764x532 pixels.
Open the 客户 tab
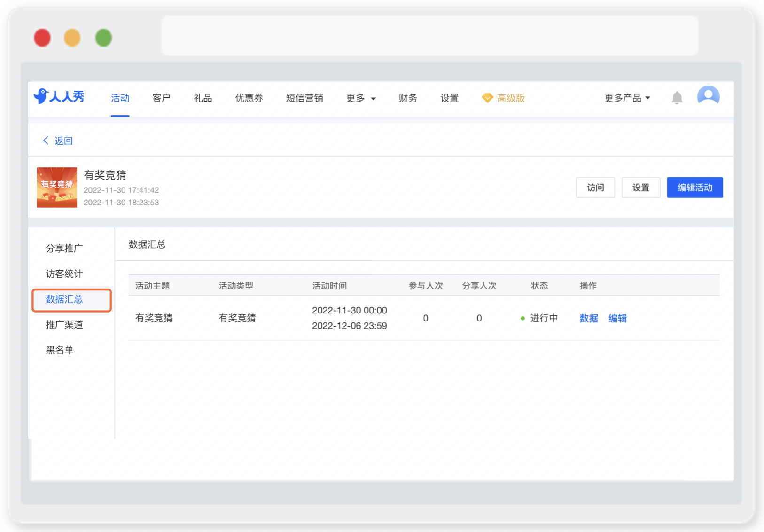161,98
